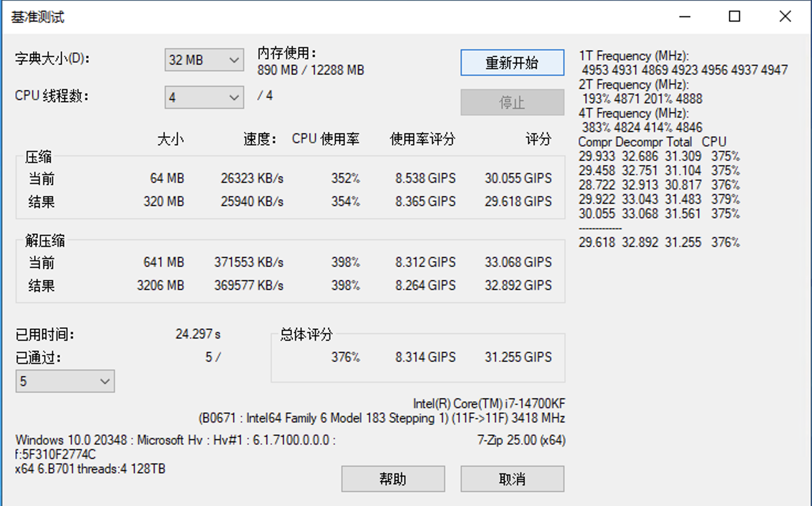Image resolution: width=812 pixels, height=506 pixels.
Task: Close the 基准测试 dialog
Action: click(x=785, y=17)
